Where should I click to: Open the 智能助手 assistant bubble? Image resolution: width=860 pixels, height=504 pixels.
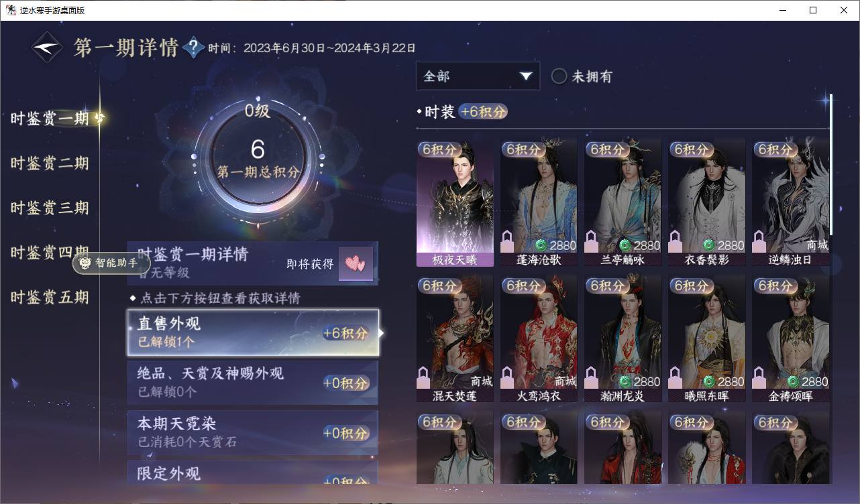111,263
